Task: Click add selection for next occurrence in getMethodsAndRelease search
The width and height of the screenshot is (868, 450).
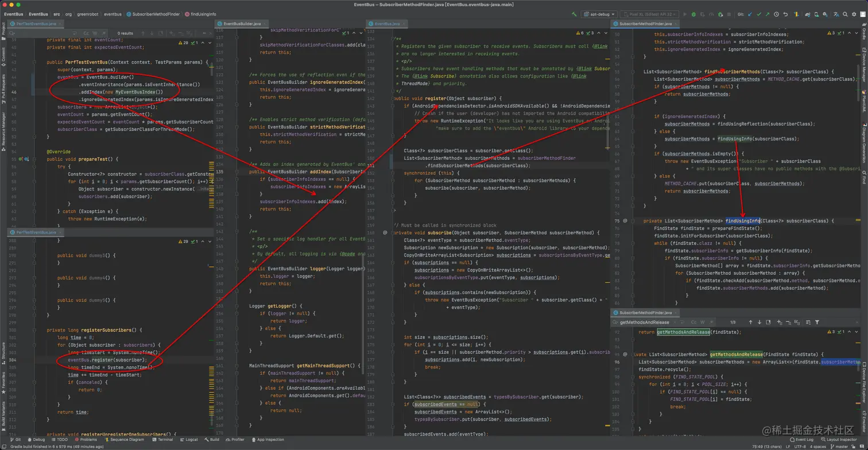Action: (x=780, y=322)
